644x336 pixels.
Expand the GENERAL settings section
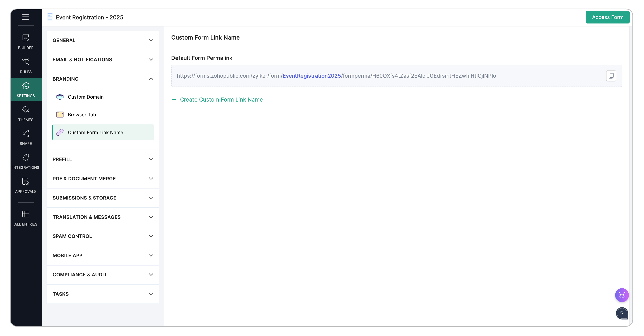point(103,40)
